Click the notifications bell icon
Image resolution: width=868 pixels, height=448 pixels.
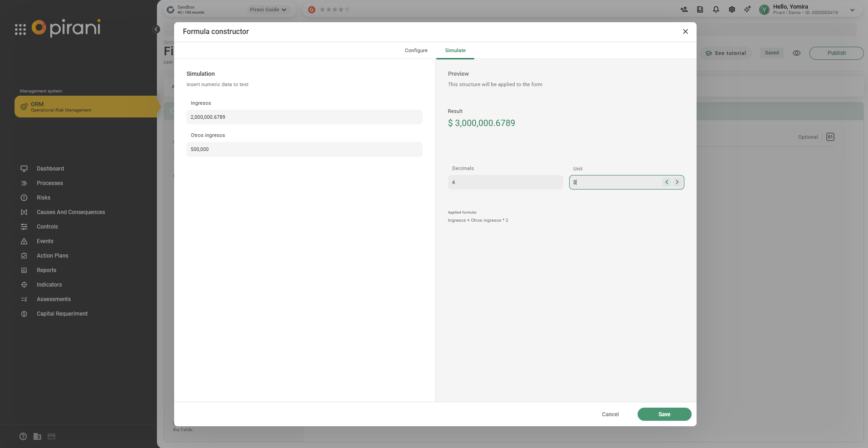(716, 10)
